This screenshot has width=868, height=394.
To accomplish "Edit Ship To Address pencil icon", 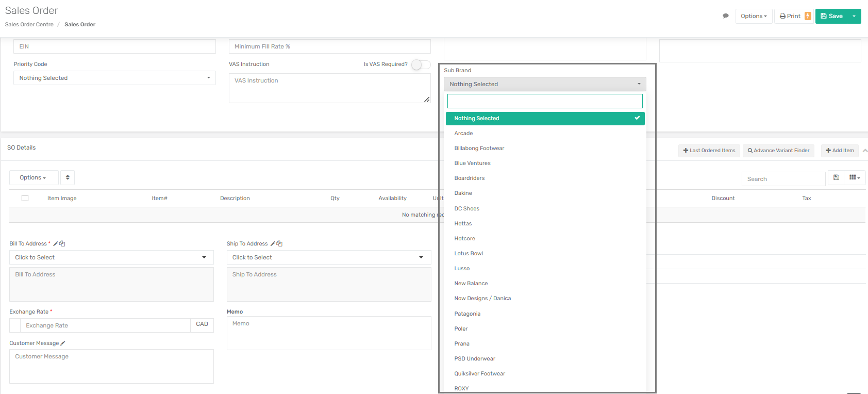I will (273, 243).
